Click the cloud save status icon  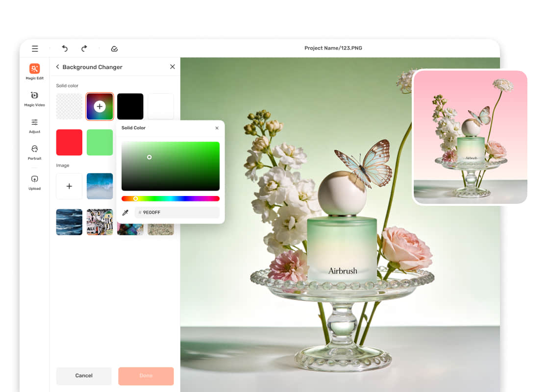pyautogui.click(x=114, y=49)
